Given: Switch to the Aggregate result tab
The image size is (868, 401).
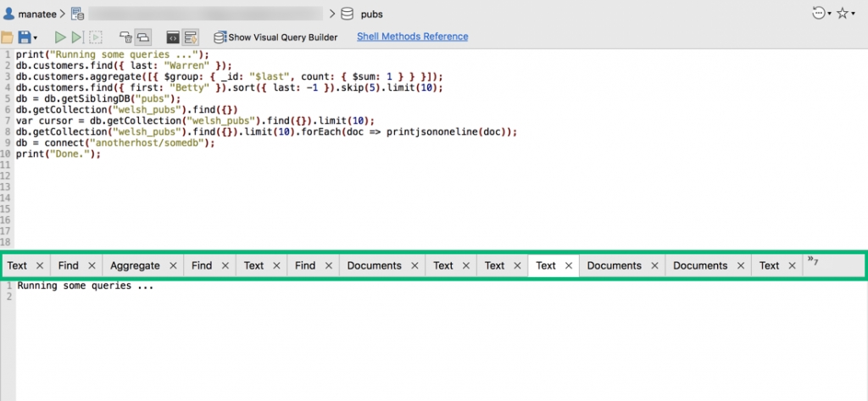Looking at the screenshot, I should tap(135, 266).
